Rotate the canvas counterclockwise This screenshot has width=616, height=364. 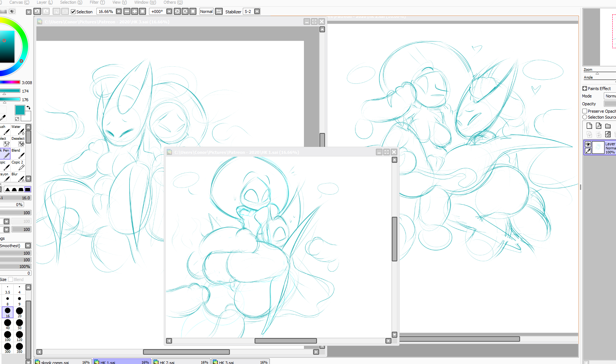tap(177, 11)
